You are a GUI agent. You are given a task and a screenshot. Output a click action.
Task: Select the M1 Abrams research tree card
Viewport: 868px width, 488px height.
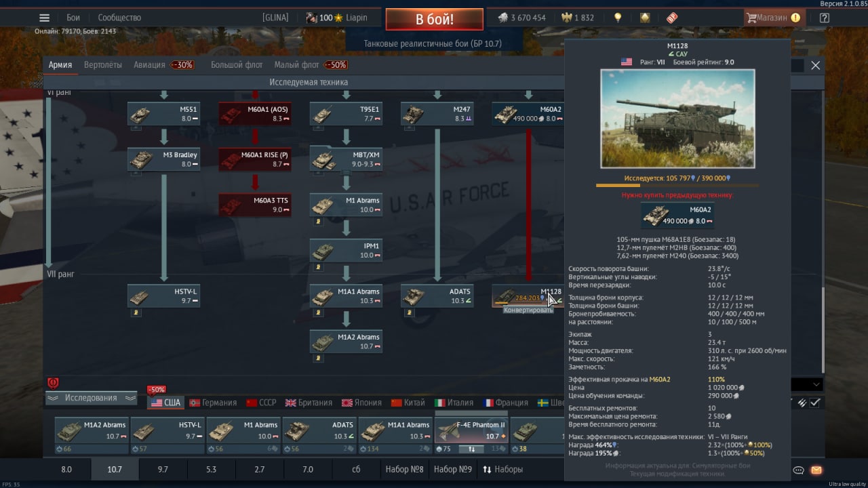click(346, 205)
